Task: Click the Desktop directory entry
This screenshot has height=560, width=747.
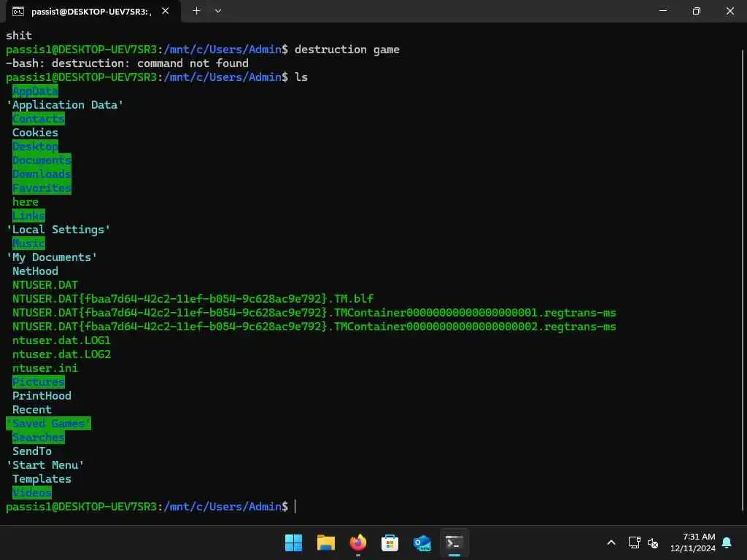Action: point(35,146)
